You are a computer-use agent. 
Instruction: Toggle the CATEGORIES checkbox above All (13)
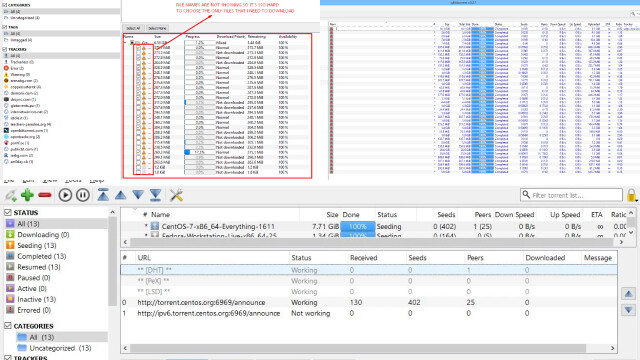coord(8,326)
